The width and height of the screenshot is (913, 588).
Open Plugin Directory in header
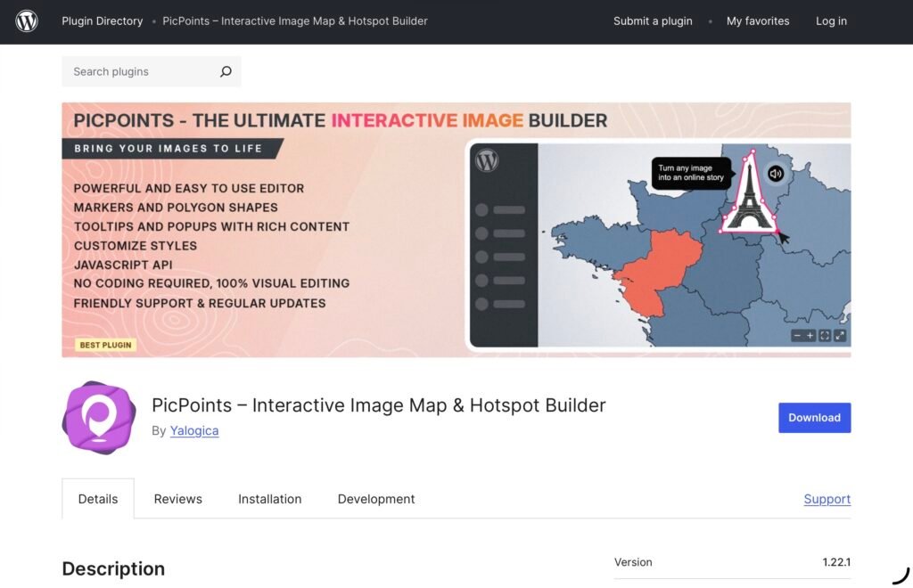tap(103, 21)
